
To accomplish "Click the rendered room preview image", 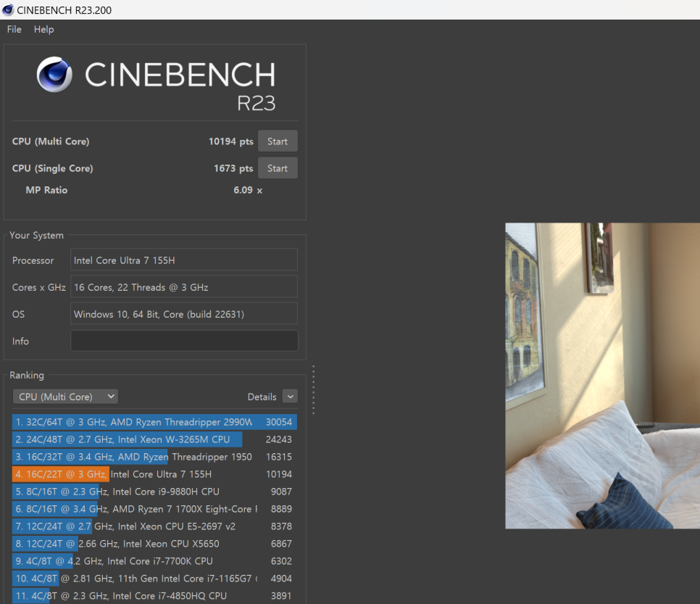I will coord(602,376).
